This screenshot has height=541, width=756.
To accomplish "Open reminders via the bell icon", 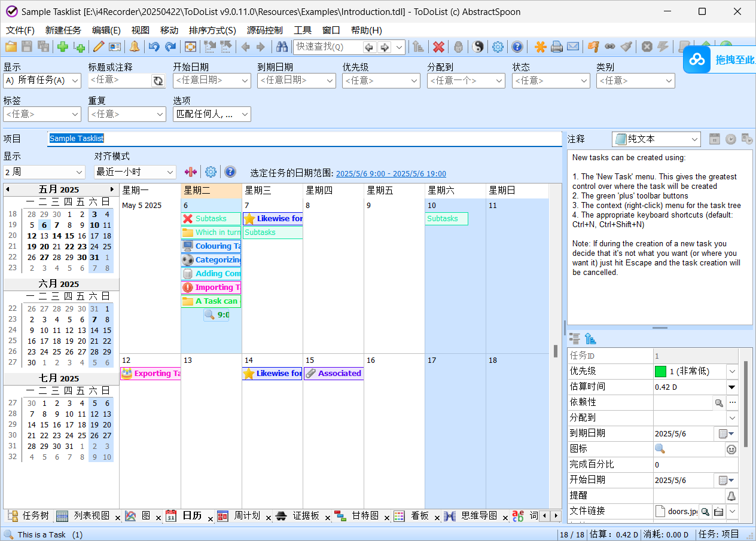I will [135, 47].
